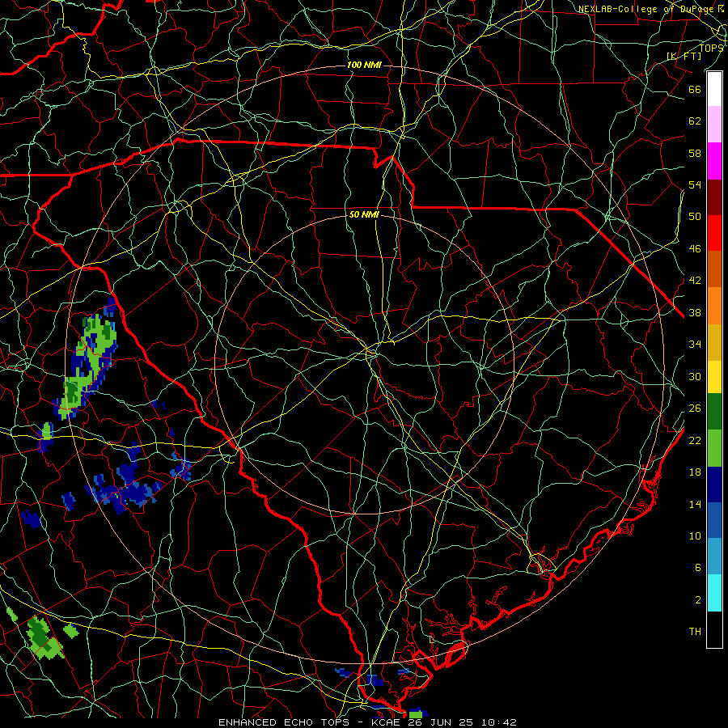The height and width of the screenshot is (728, 728).
Task: Click the white swatch in the tops legend
Action: 714,89
